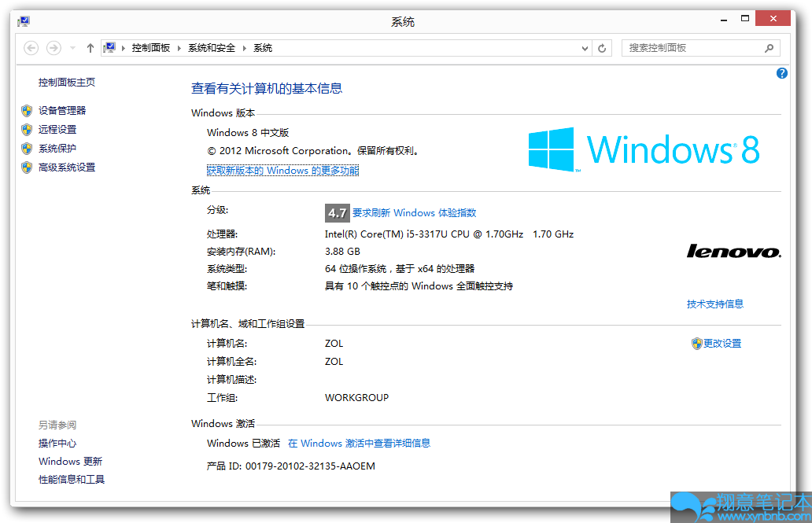Click product ID 00179-20102-32135-AAOEM

tap(310, 466)
